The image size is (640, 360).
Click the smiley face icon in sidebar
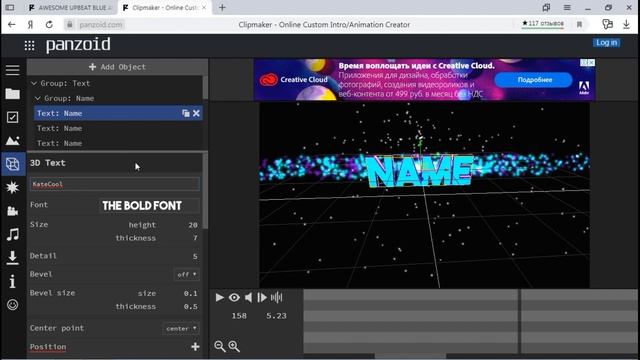click(x=13, y=305)
